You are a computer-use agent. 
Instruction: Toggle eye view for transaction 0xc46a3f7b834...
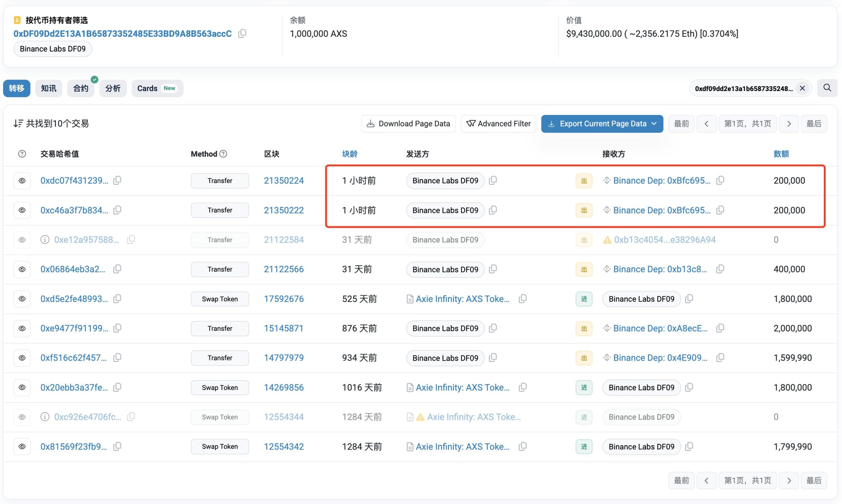tap(22, 210)
